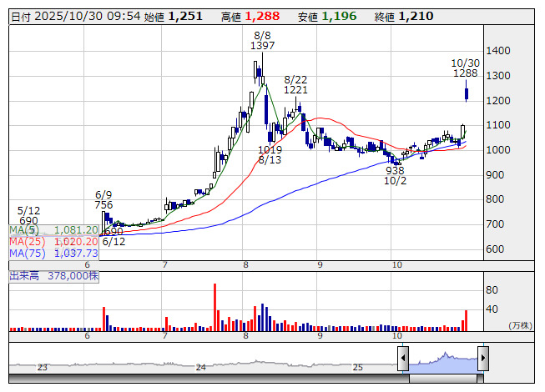
Task: Click the 6/9 peak label of 756
Action: point(103,205)
